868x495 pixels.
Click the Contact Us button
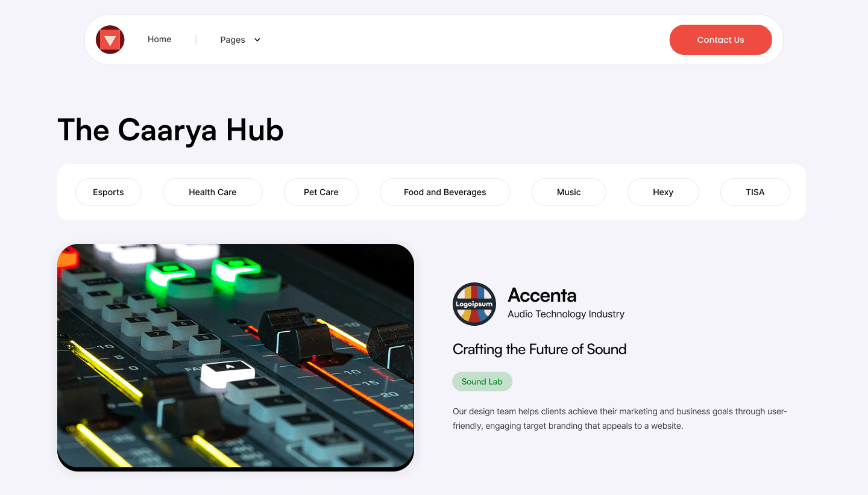tap(720, 40)
